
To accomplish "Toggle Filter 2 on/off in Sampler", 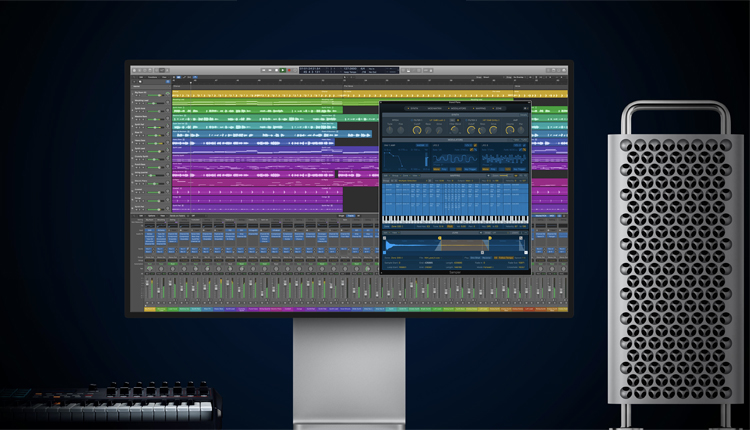I will click(x=466, y=120).
